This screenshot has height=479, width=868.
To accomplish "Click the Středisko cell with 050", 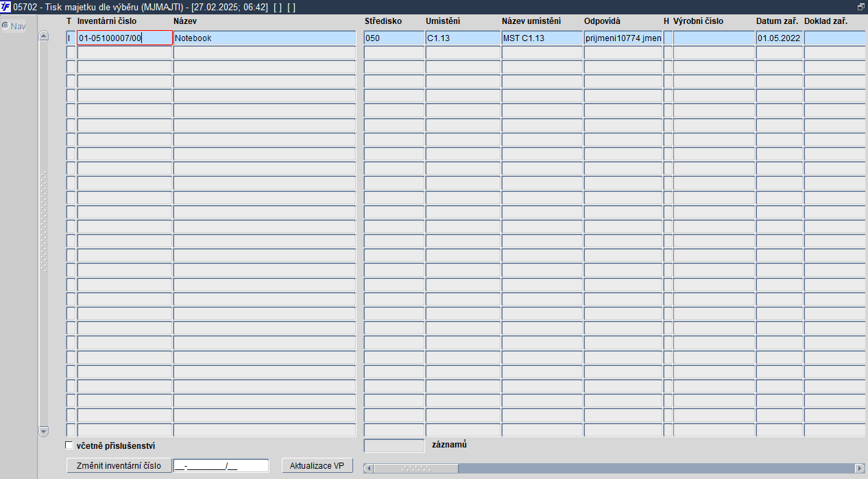I will click(394, 38).
